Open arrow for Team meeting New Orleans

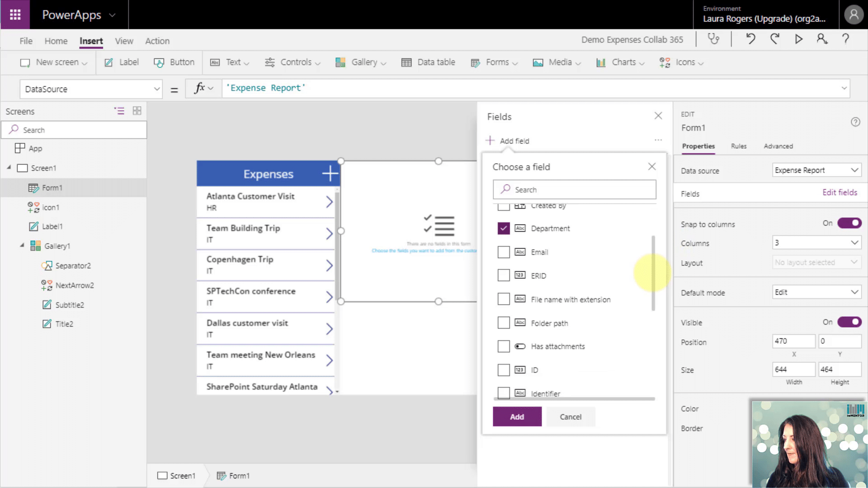pyautogui.click(x=329, y=361)
